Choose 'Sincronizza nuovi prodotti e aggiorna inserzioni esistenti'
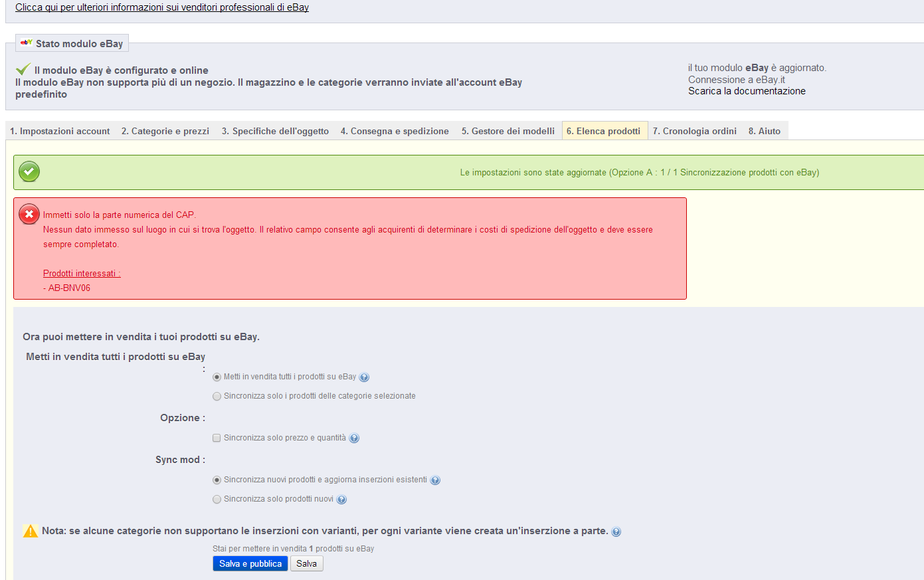 pos(217,480)
